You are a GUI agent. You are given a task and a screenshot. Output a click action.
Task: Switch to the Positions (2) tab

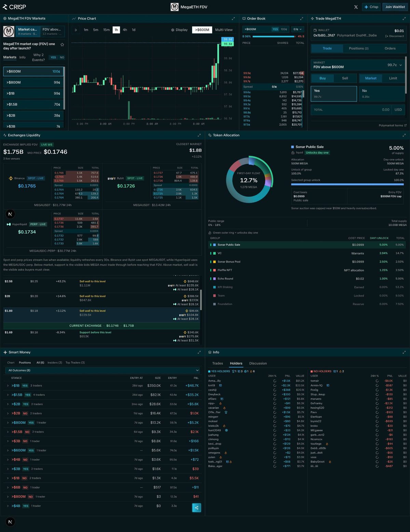[x=358, y=49]
